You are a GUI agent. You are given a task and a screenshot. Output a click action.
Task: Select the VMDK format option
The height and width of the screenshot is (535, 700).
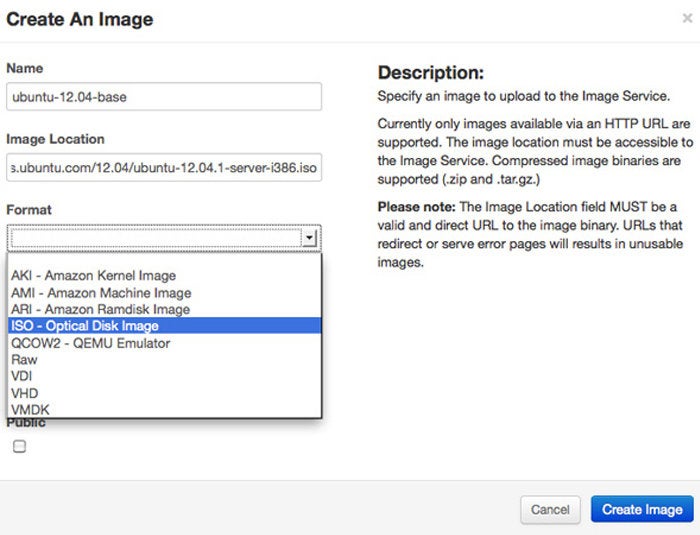[164, 409]
